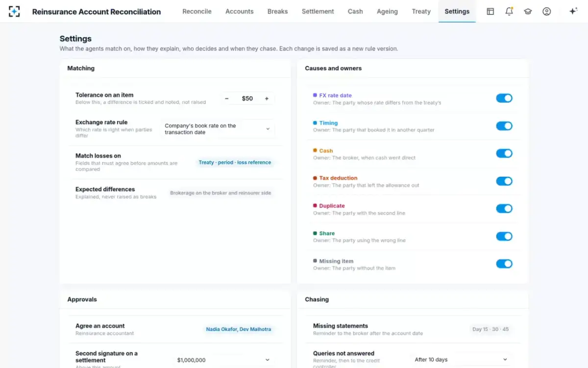This screenshot has height=368, width=588.
Task: Click the gray Missing item swatch
Action: 315,261
